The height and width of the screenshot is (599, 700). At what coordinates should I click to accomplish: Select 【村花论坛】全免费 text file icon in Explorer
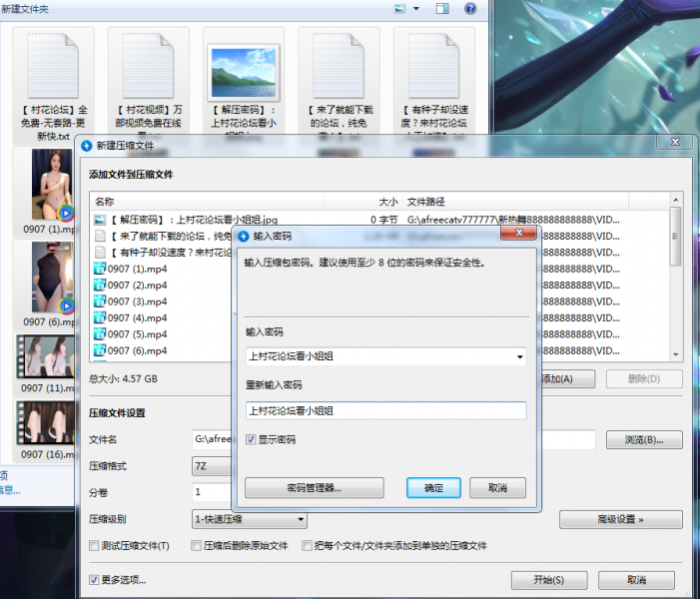tap(54, 65)
